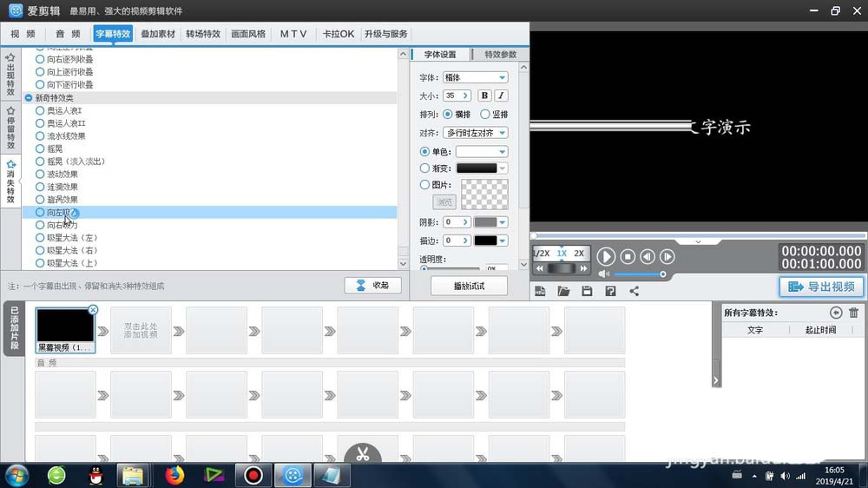Image resolution: width=868 pixels, height=488 pixels.
Task: Click the screen recorder taskbar icon
Action: point(253,475)
